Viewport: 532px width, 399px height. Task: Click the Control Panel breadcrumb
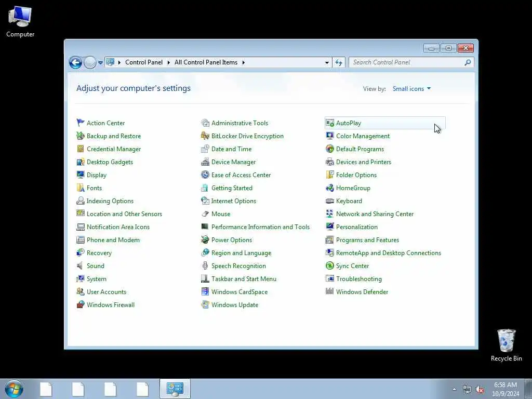[144, 62]
